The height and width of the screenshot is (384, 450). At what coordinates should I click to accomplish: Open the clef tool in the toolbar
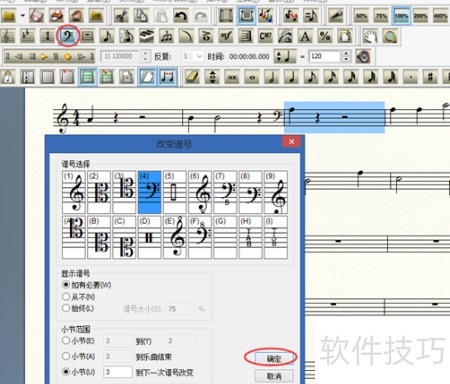(x=68, y=36)
